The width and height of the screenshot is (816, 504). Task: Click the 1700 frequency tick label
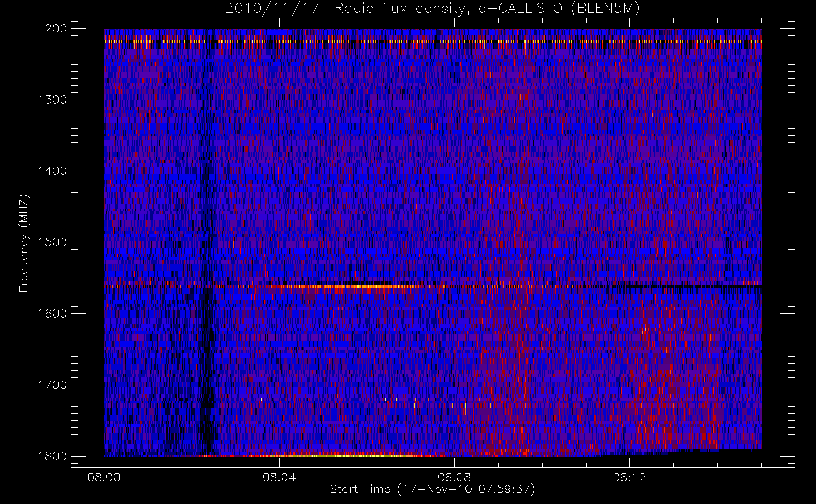(52, 385)
